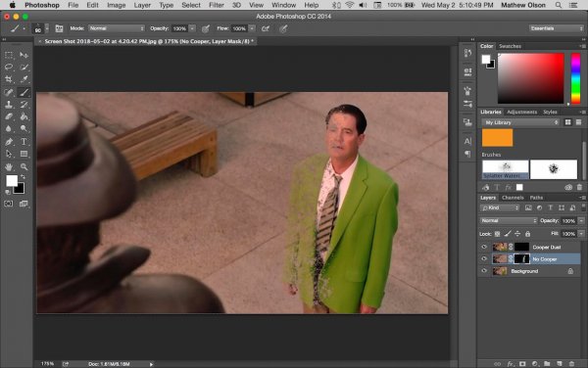Screen dimensions: 588x368
Task: Click the orange library color swatch
Action: coord(497,138)
